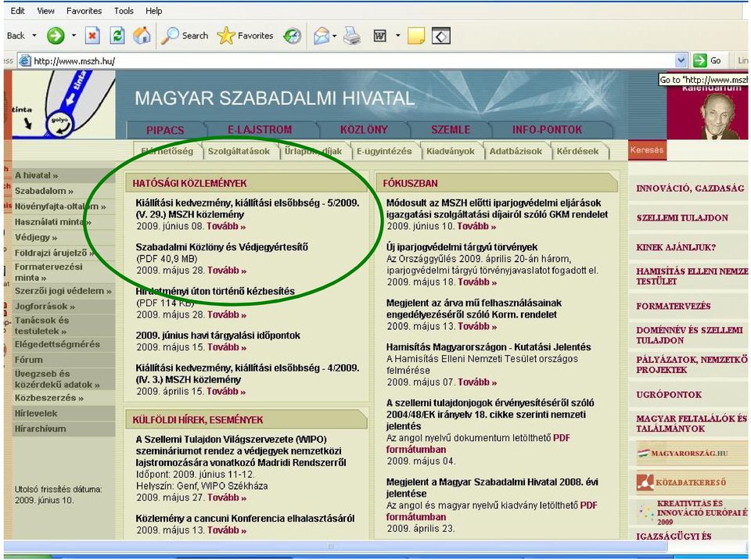This screenshot has height=560, width=751.
Task: Go to the Home page icon
Action: 142,35
